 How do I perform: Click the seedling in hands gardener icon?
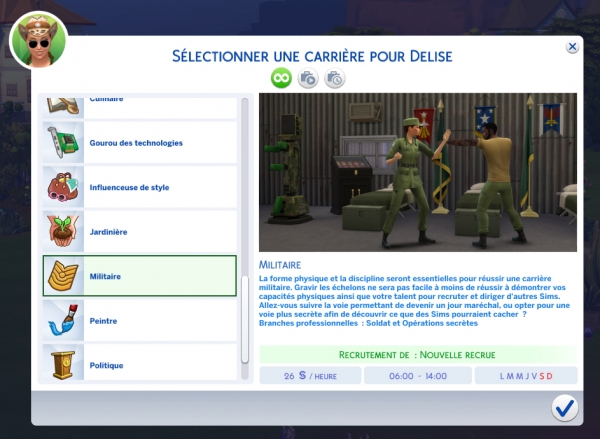coord(63,232)
